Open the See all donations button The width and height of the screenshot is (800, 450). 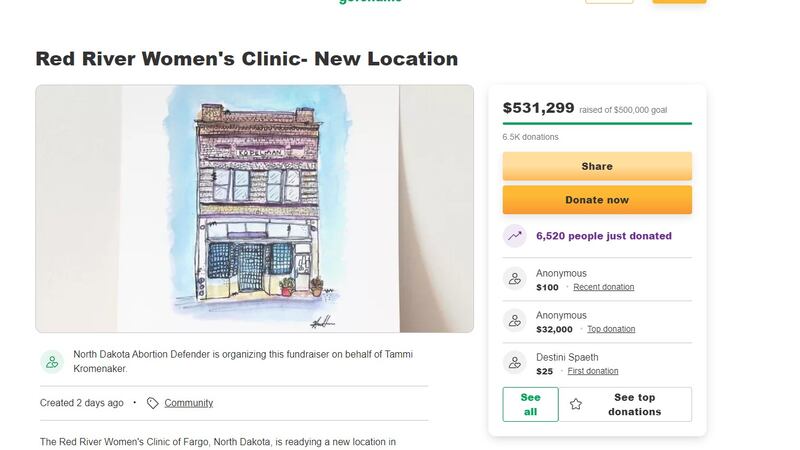pos(530,404)
